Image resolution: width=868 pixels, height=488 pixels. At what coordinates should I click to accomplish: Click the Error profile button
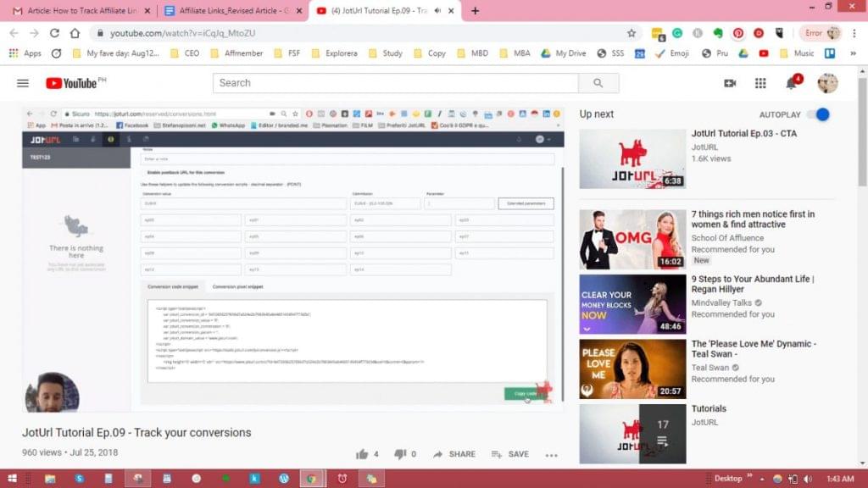pyautogui.click(x=821, y=33)
